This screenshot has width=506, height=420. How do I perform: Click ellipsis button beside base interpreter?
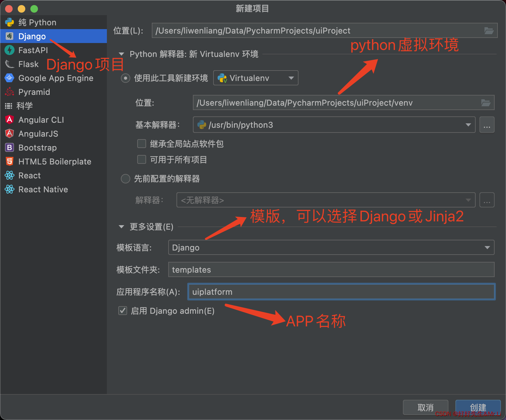coord(487,125)
